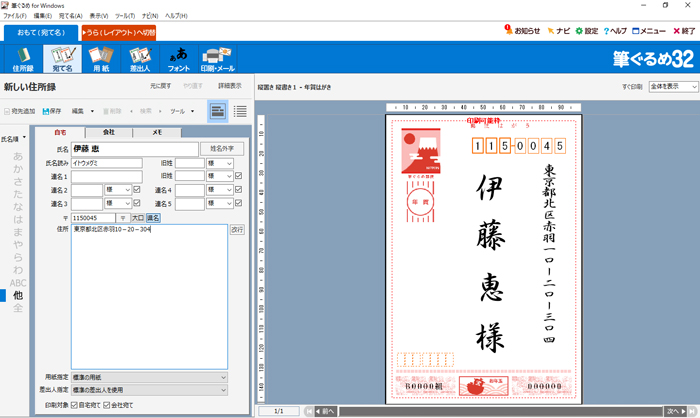Click the 姓名外字 button
The width and height of the screenshot is (700, 418).
pos(222,149)
